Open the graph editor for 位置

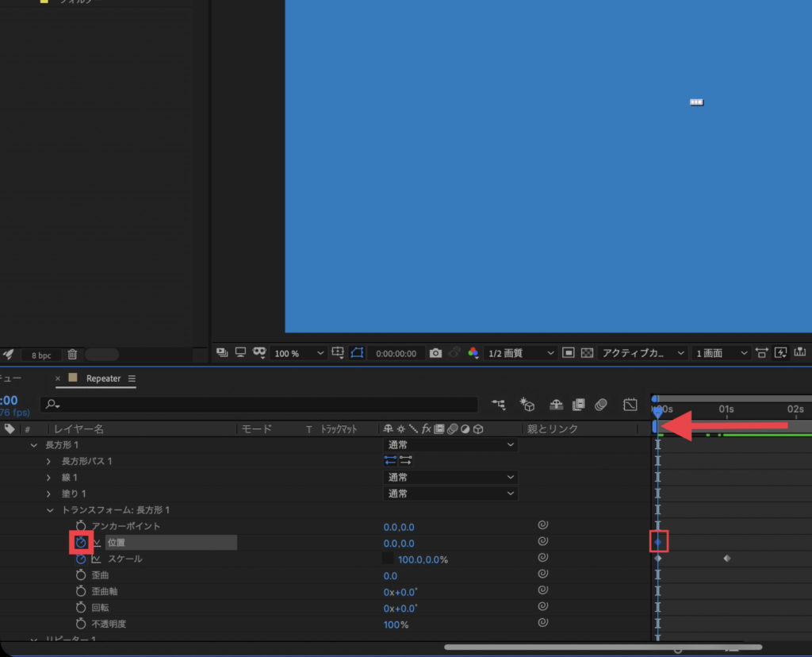point(98,544)
